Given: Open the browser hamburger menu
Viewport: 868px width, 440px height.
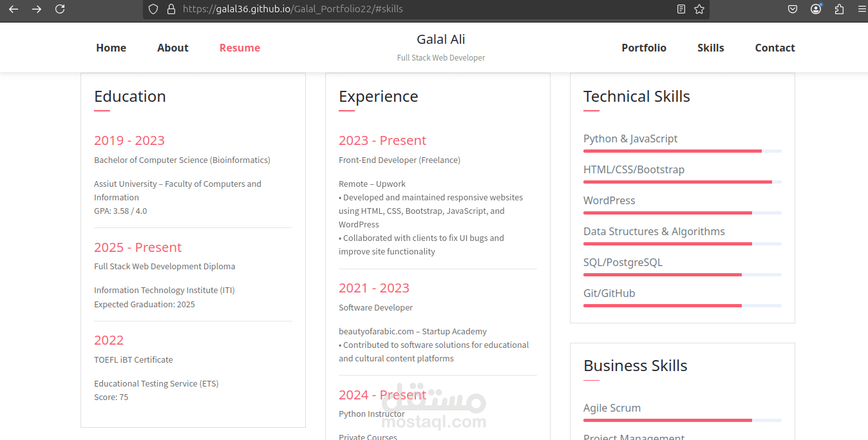Looking at the screenshot, I should click(x=862, y=9).
